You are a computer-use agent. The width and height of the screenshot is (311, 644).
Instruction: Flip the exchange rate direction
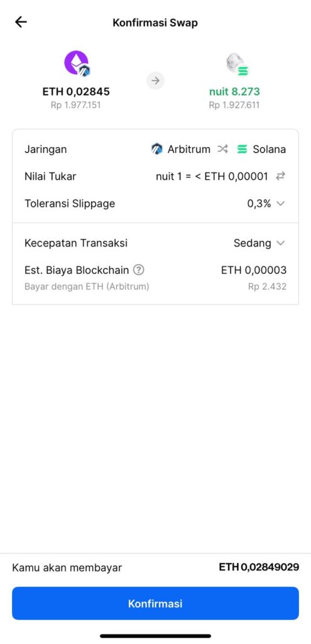(x=280, y=176)
